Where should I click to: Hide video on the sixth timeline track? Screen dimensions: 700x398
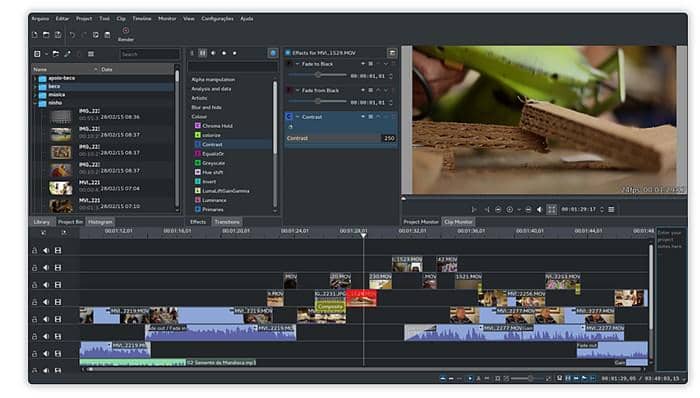[58, 336]
